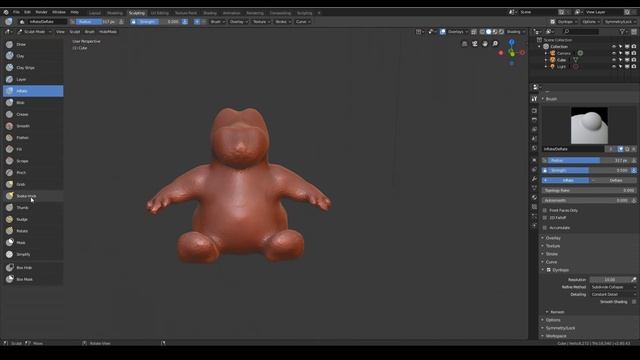Select the Grab brush tool

click(33, 184)
